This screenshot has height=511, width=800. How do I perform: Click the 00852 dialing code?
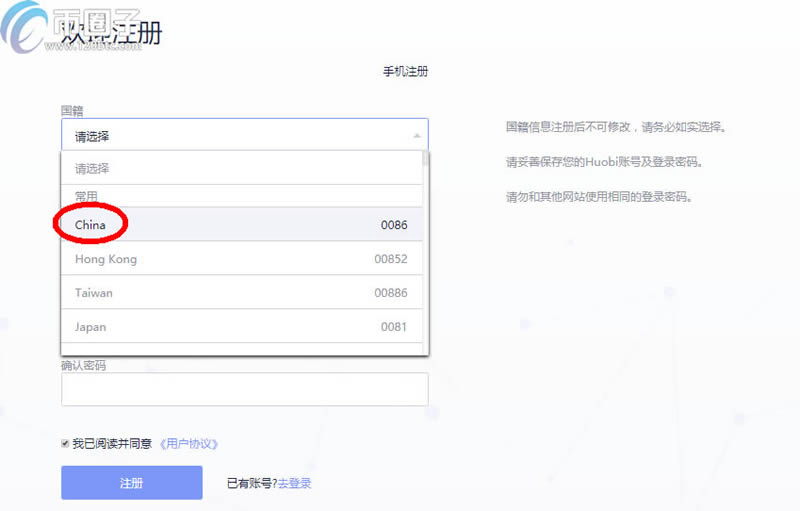click(391, 259)
